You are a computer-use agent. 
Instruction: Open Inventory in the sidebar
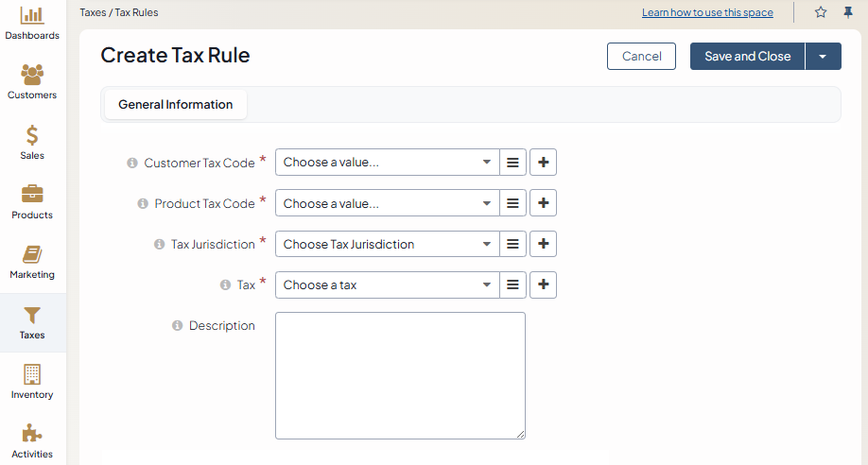[x=32, y=381]
